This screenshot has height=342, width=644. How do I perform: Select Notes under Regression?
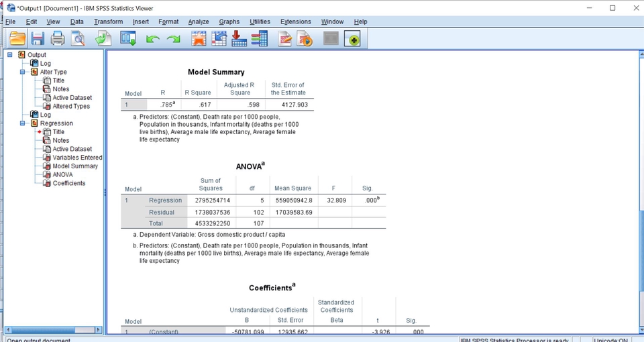point(61,140)
